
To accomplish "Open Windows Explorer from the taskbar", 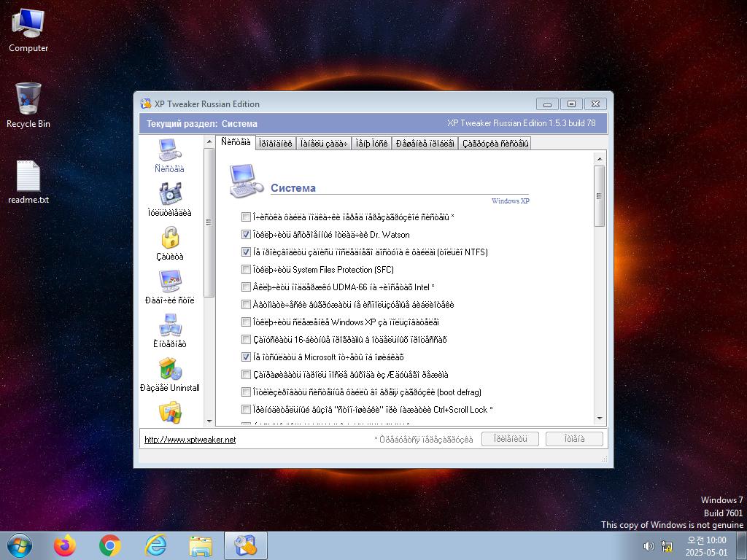I will (x=201, y=545).
